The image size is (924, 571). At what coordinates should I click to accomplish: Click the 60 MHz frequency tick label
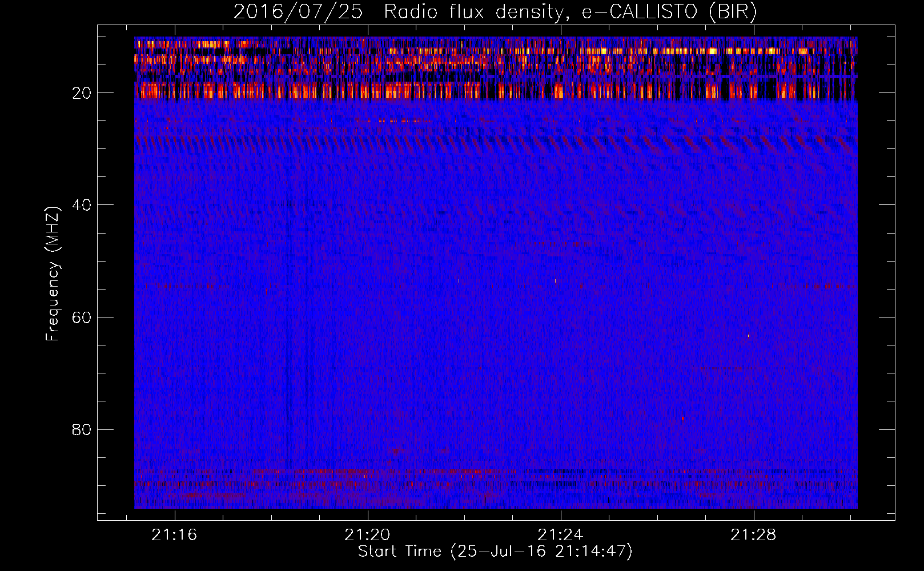tap(82, 317)
